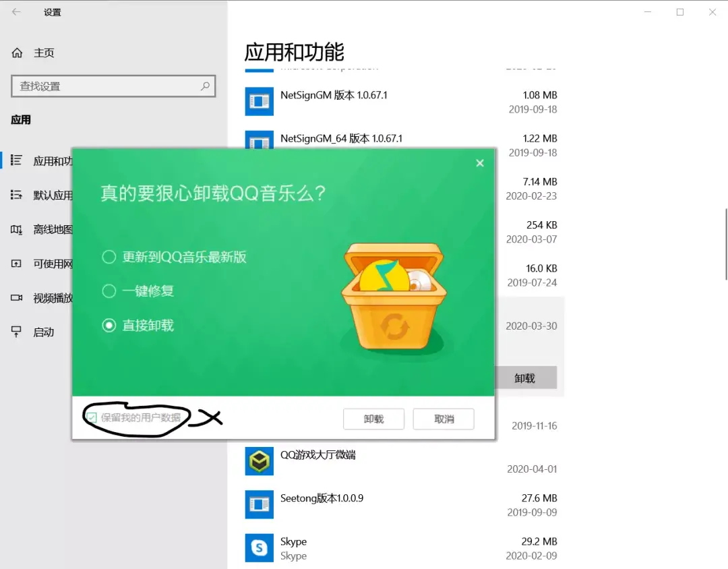Click the NetSignGM 1.0.67.1 app icon
The width and height of the screenshot is (728, 569).
point(259,101)
